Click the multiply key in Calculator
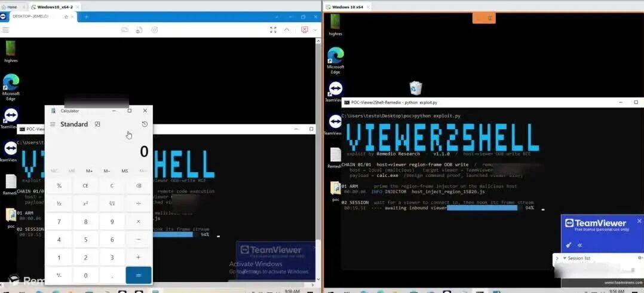Screen dimensions: 644x293 [x=139, y=221]
